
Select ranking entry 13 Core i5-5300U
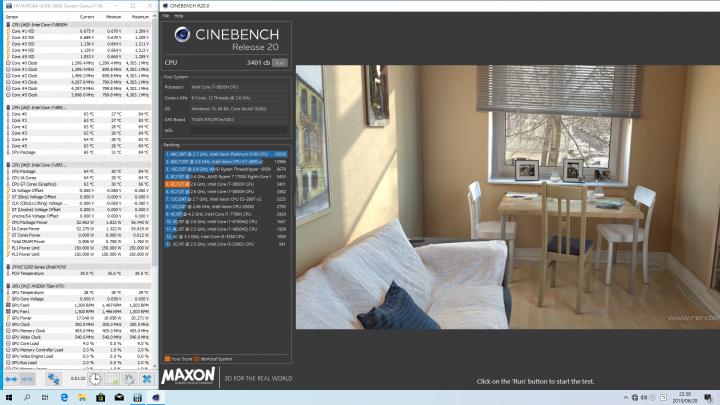(x=226, y=244)
